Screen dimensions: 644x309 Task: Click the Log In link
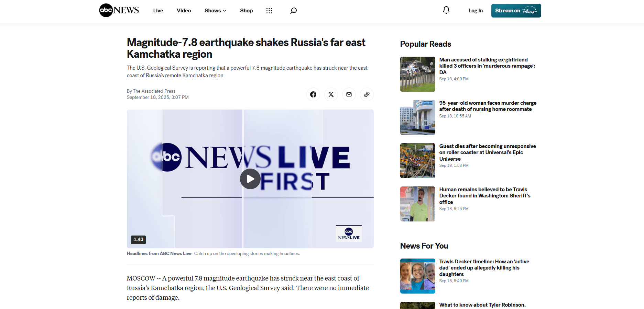point(476,11)
